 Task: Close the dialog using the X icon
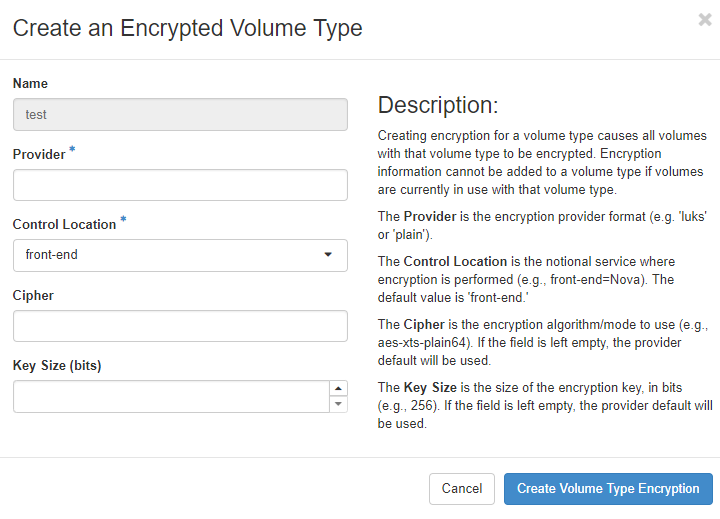(x=705, y=20)
